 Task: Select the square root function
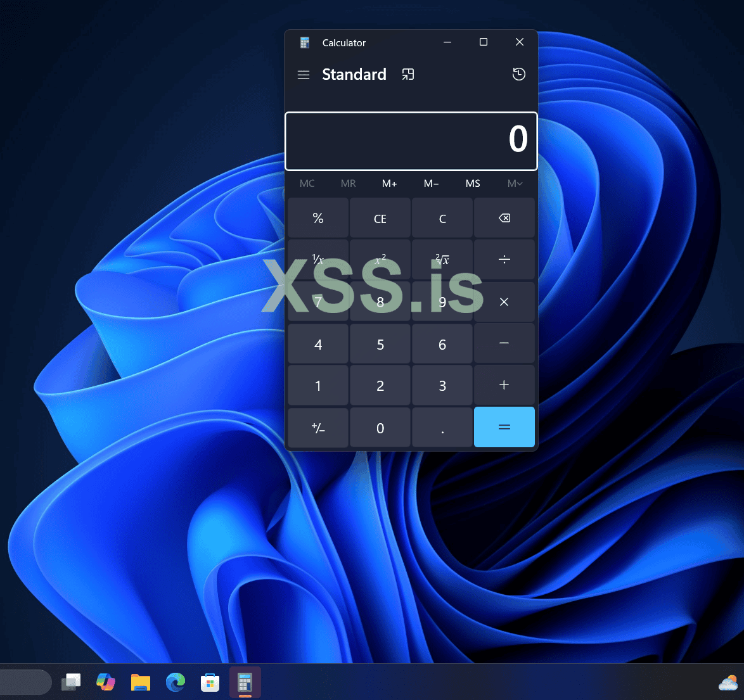click(442, 259)
